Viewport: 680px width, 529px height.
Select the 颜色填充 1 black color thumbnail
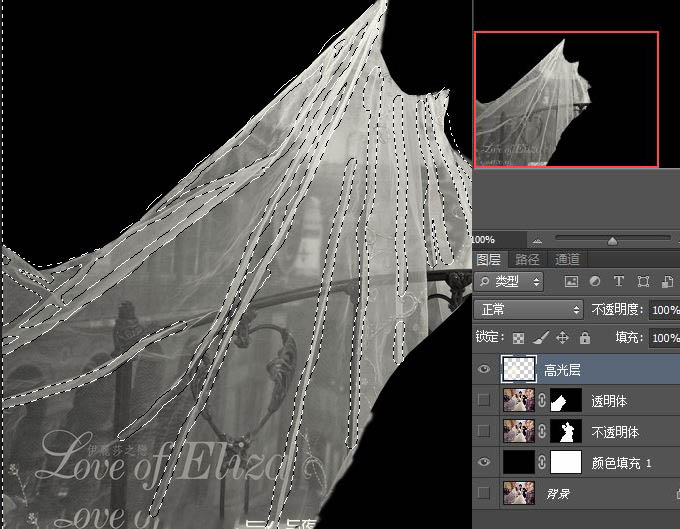pos(519,462)
